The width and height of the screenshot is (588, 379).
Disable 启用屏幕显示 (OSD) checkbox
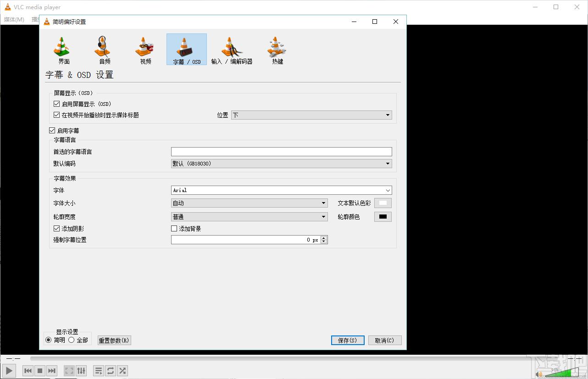click(57, 104)
